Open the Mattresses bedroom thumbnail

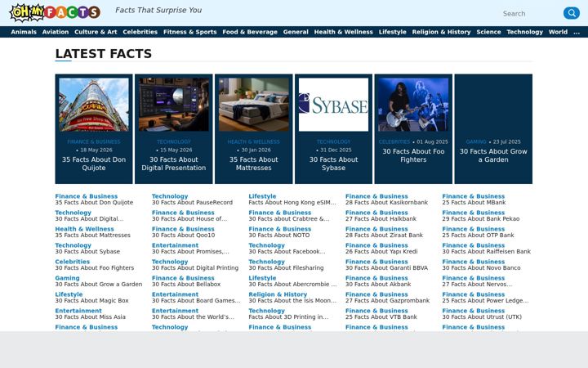point(253,105)
